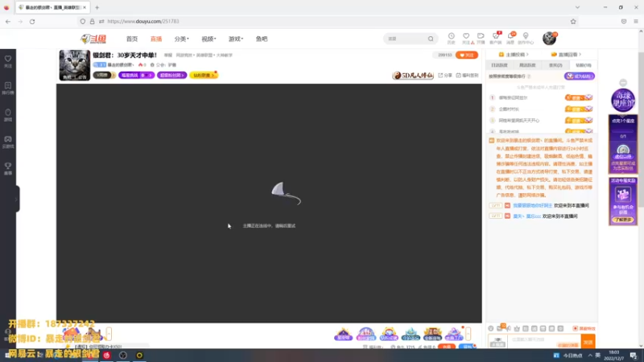Screen dimensions: 644x362
Task: Collapse the floating activity widget minus button
Action: click(x=623, y=83)
